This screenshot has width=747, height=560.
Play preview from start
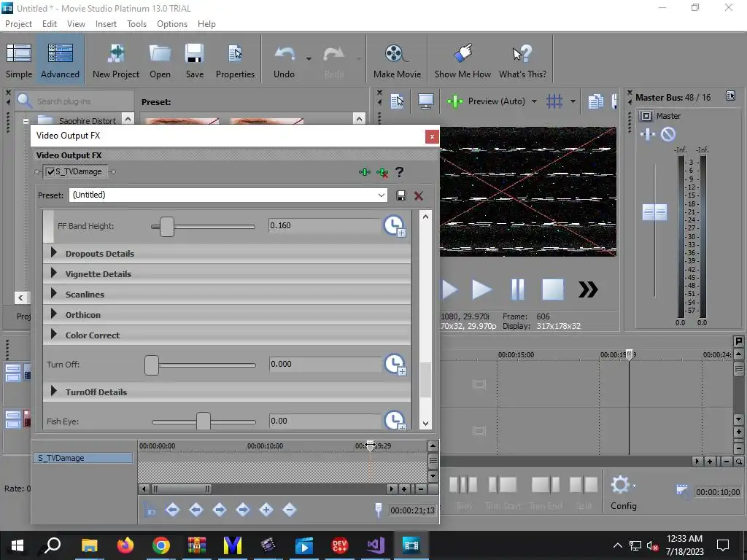click(x=449, y=289)
